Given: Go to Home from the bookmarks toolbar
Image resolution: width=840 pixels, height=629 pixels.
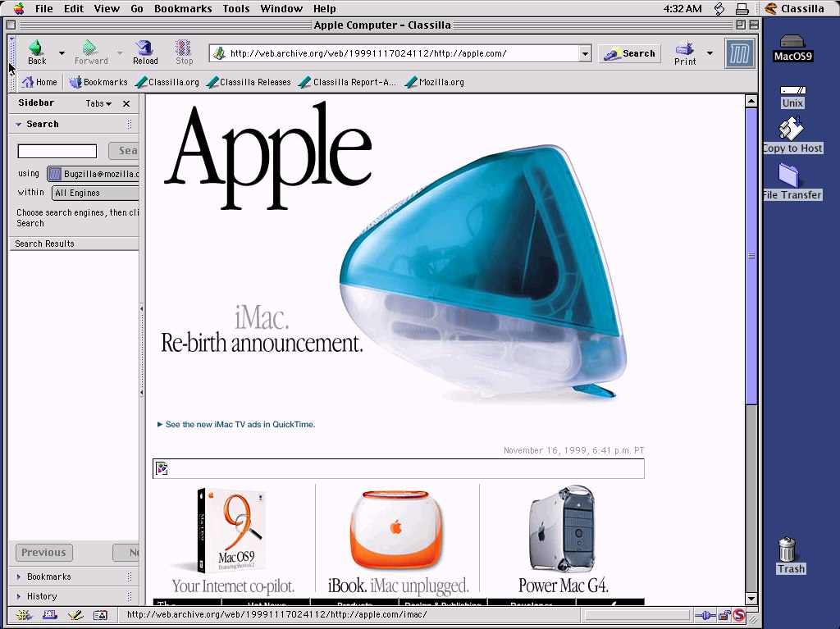Looking at the screenshot, I should click(39, 82).
